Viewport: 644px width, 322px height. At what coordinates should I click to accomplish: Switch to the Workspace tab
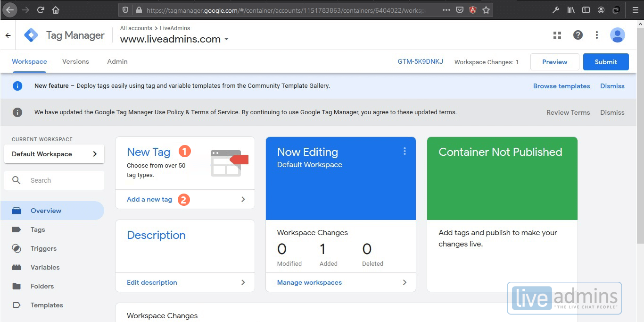pos(29,61)
